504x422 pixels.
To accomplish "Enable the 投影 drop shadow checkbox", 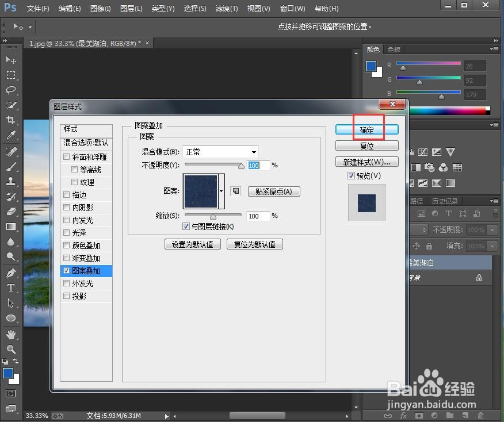I will (67, 296).
